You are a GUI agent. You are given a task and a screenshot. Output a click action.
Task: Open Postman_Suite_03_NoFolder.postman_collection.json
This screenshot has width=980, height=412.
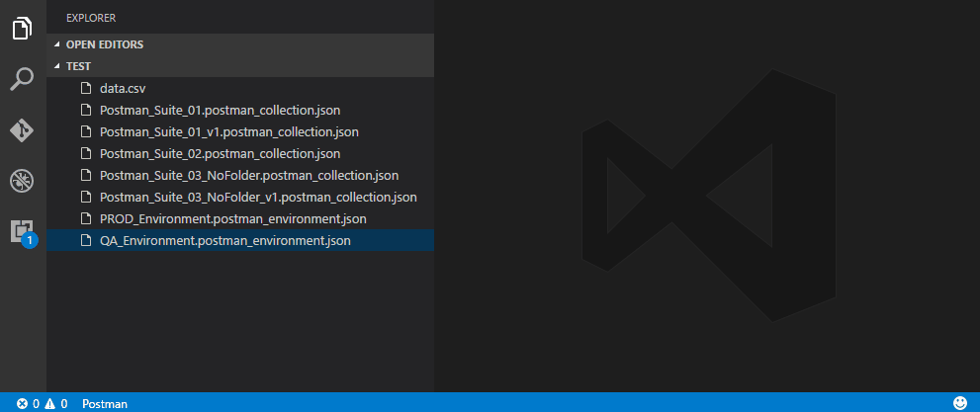[x=240, y=176]
